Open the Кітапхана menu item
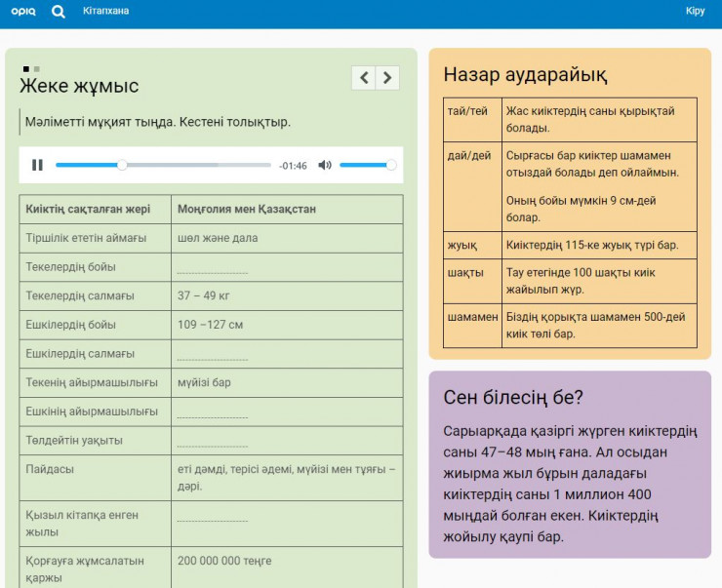The width and height of the screenshot is (722, 588). 105,11
